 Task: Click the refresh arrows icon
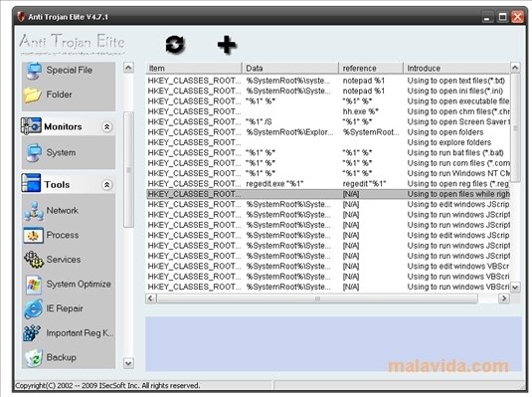(175, 45)
